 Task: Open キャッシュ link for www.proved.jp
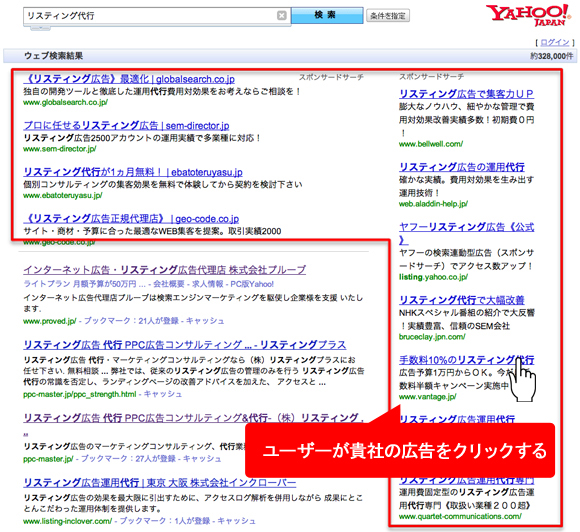click(205, 321)
